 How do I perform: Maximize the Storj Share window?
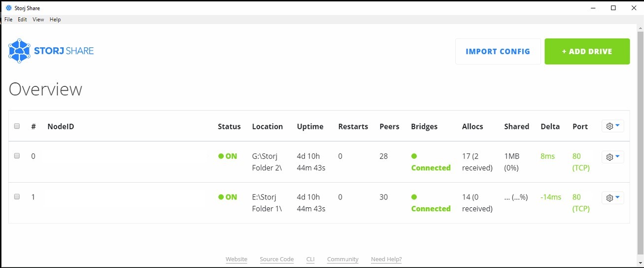(x=613, y=8)
